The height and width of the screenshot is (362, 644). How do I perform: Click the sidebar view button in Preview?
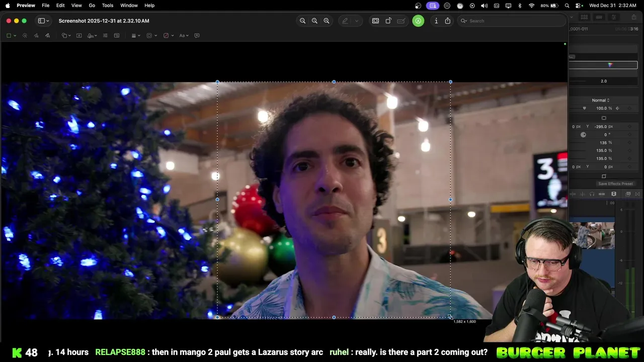click(41, 21)
